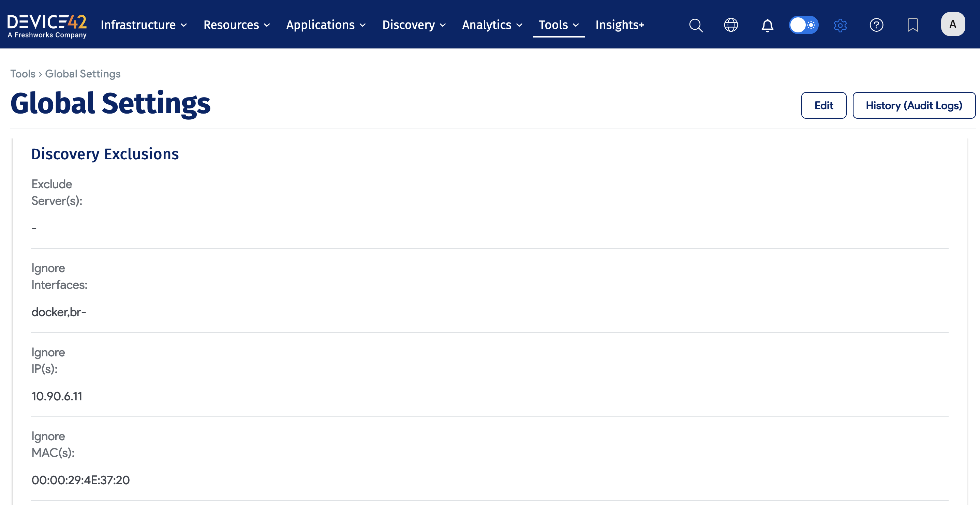Image resolution: width=980 pixels, height=517 pixels.
Task: Open the globe language icon
Action: (x=730, y=25)
